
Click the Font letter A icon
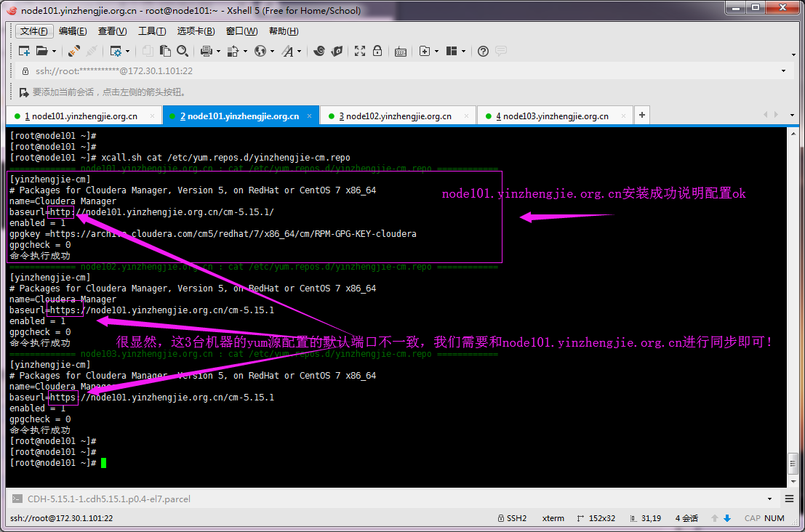(287, 51)
